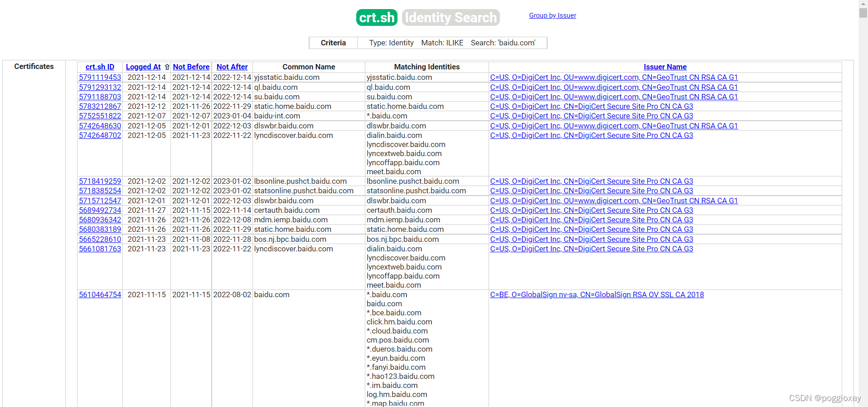This screenshot has width=868, height=407.
Task: Click the vertical scrollbar thumb
Action: (x=863, y=13)
